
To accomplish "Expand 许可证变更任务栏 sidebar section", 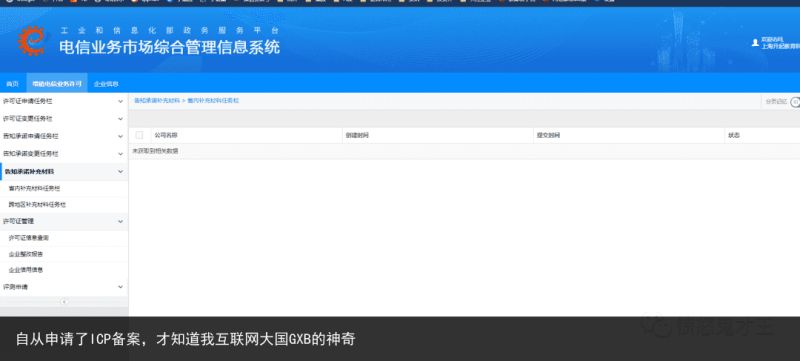I will (x=64, y=119).
